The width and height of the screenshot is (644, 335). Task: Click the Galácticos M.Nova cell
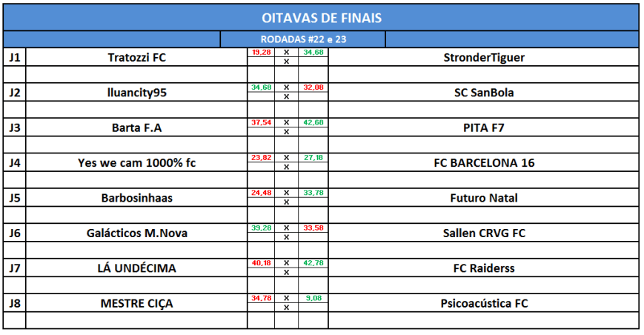(136, 233)
